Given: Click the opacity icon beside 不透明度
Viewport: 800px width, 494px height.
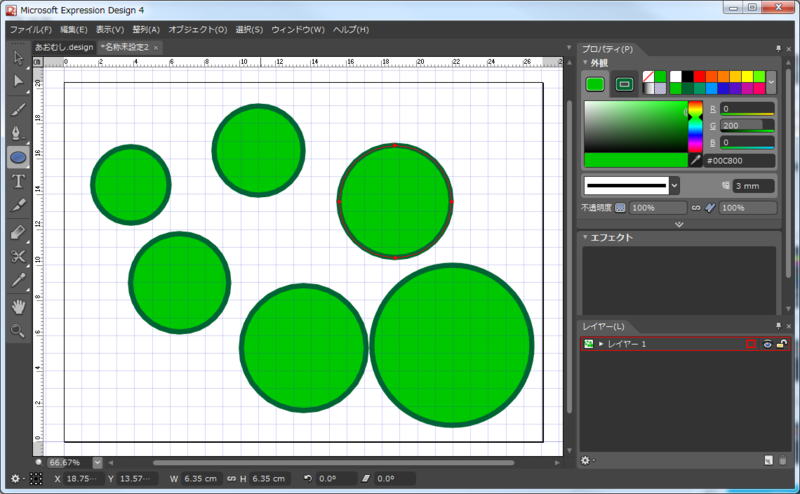Looking at the screenshot, I should pyautogui.click(x=620, y=208).
